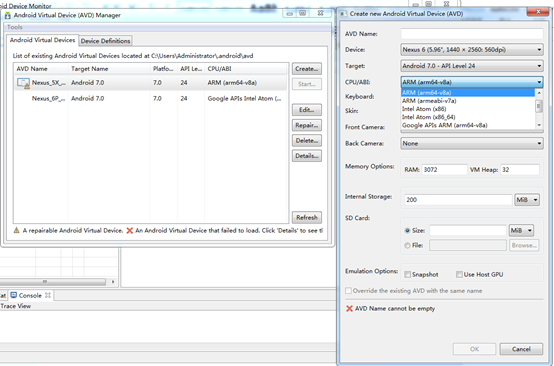Click the Refresh button
Viewport: 554px width, 366px height.
307,217
